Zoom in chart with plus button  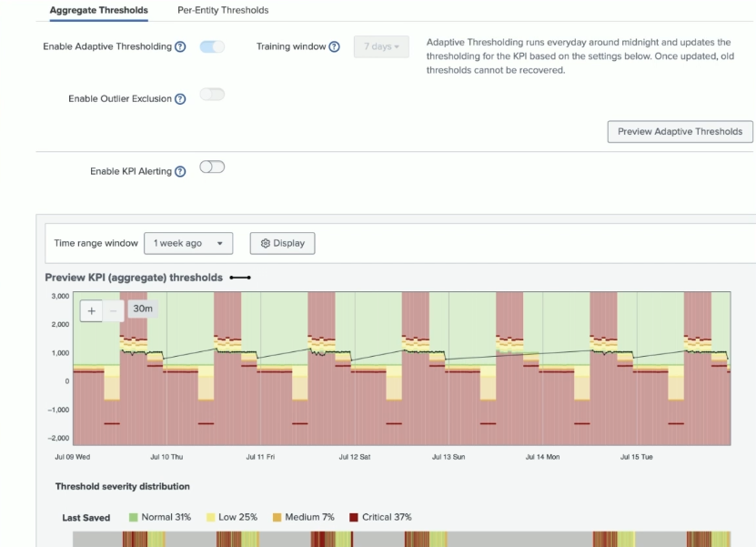92,310
